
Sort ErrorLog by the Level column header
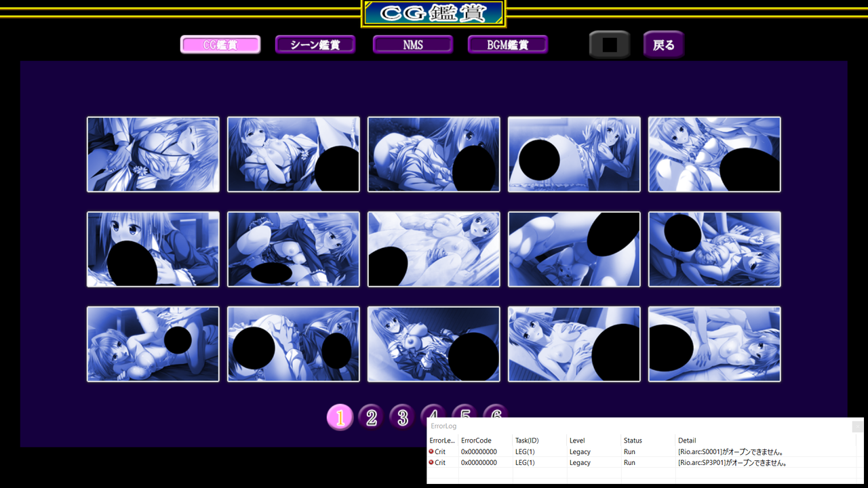point(594,441)
